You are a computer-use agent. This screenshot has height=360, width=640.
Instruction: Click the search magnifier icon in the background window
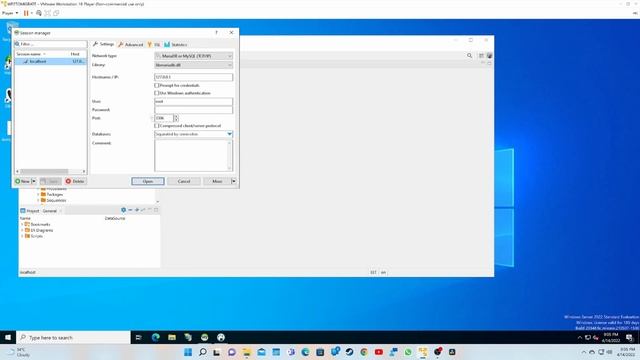[x=469, y=56]
